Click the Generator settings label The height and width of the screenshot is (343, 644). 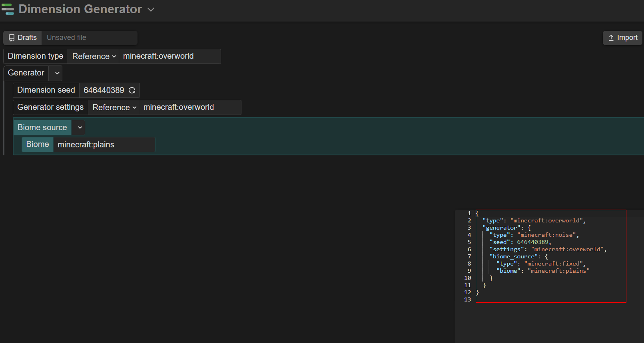coord(50,107)
